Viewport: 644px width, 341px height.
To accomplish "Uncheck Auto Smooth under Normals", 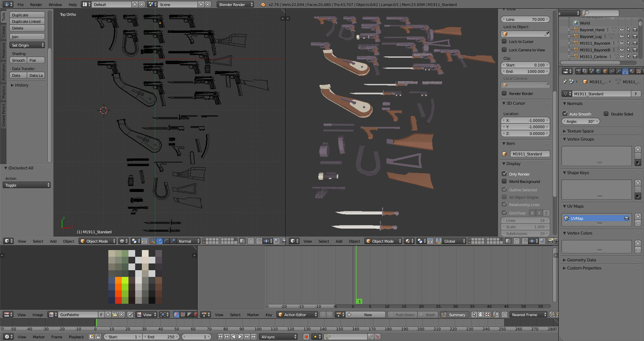I will coord(566,114).
